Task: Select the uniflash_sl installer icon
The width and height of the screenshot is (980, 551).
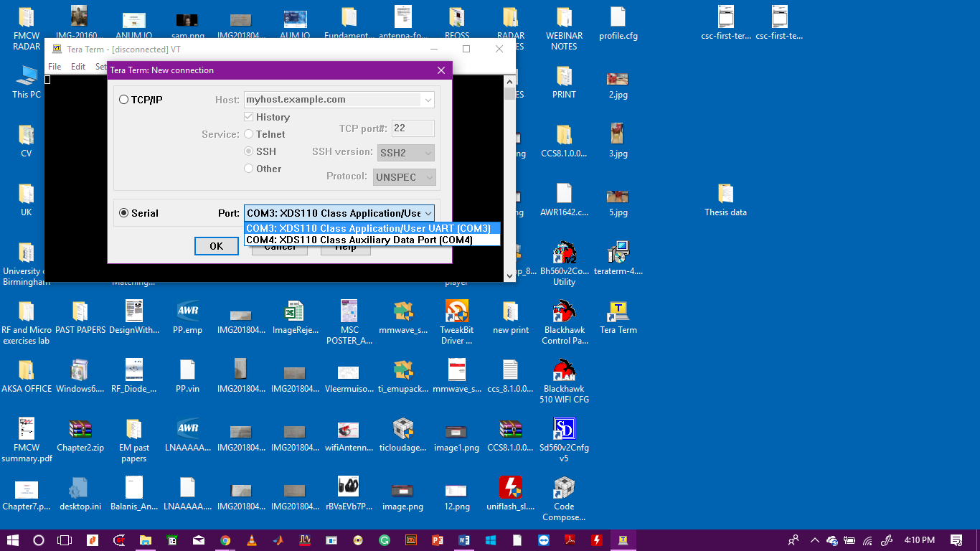Action: click(x=510, y=493)
